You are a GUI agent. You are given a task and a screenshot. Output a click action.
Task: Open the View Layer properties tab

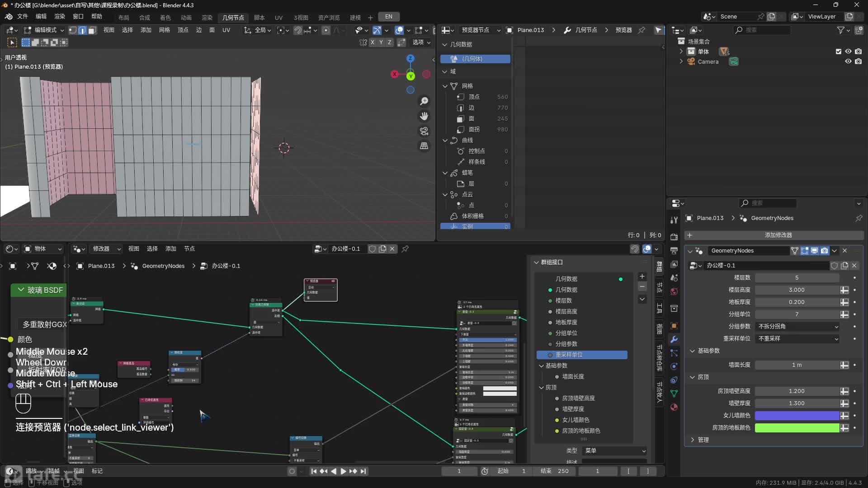(674, 264)
